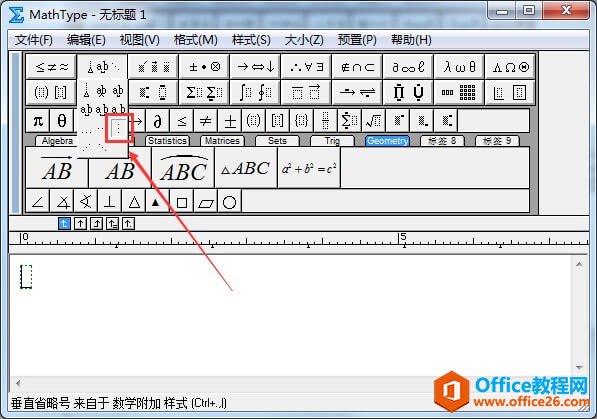Insert the square □ symbol

[182, 201]
